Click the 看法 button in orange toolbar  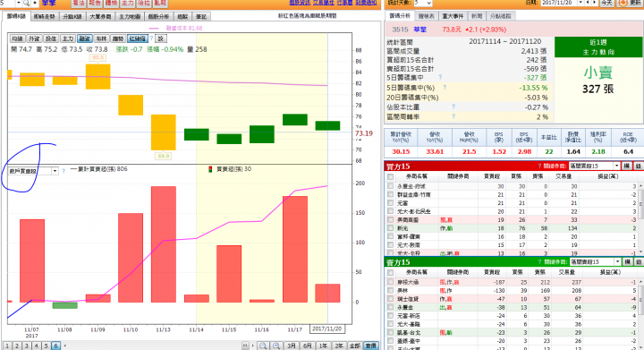(79, 3)
